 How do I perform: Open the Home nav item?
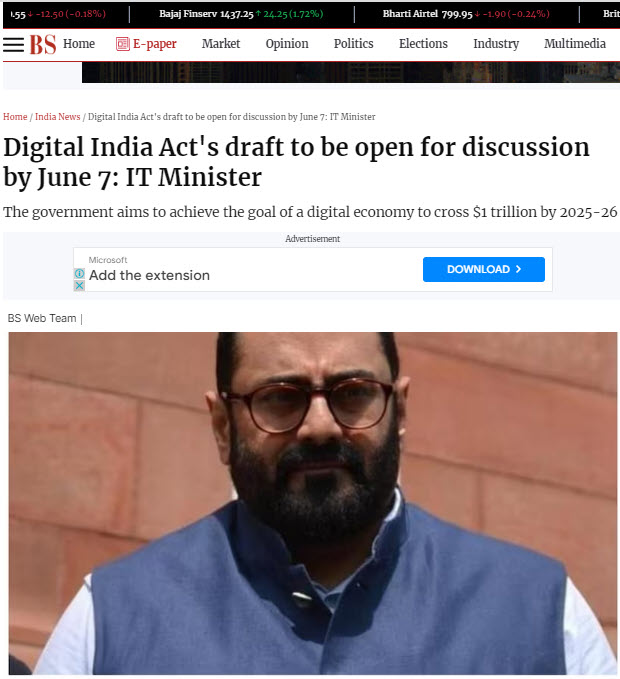point(79,44)
